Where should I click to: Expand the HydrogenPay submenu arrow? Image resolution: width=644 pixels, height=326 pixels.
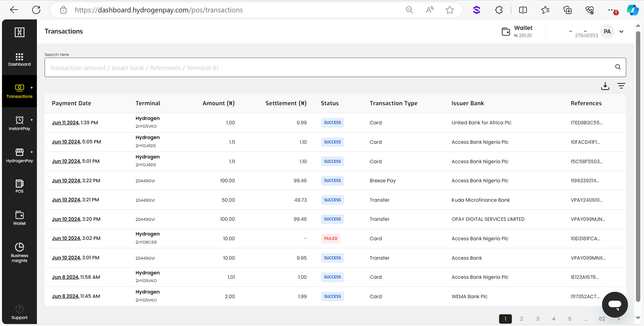tap(32, 152)
